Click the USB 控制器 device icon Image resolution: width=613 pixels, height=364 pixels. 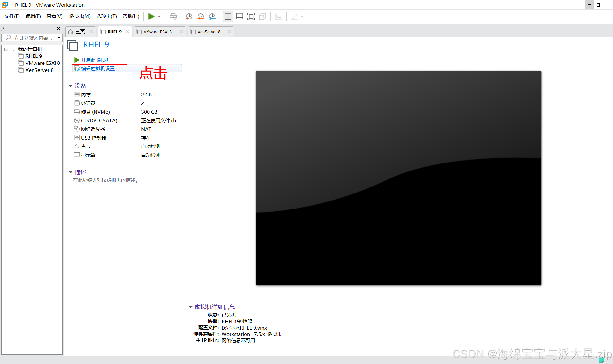77,138
